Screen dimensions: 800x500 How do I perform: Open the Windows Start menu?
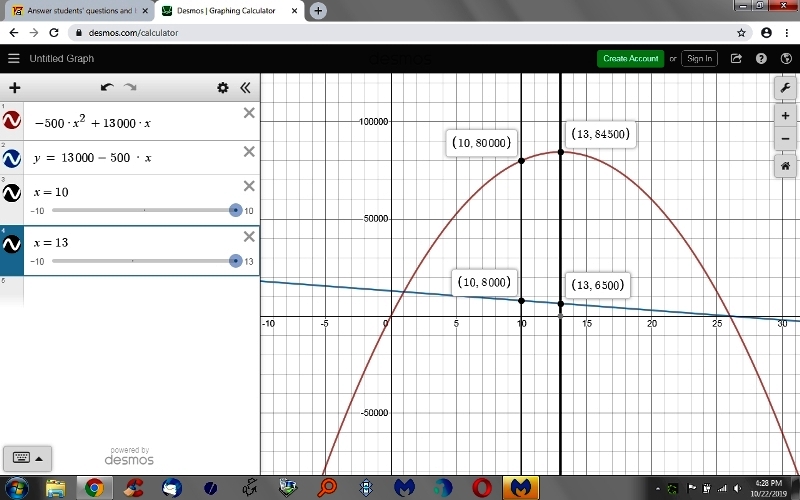point(17,488)
